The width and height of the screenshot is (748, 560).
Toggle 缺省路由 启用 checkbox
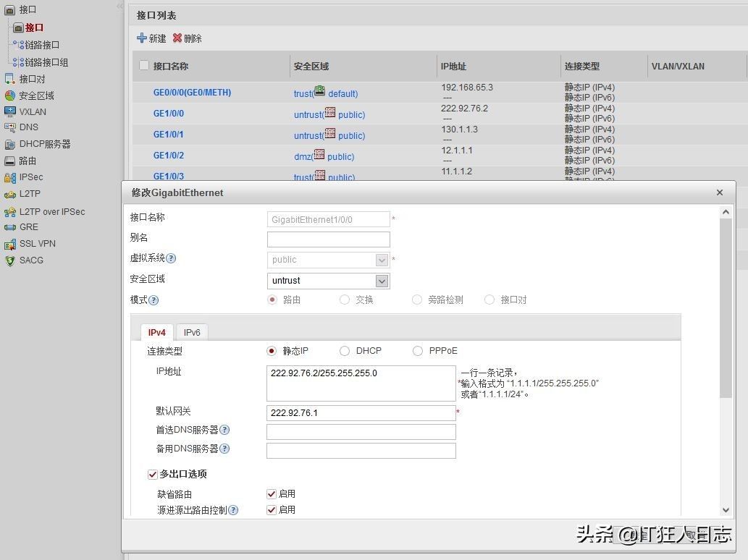(272, 494)
